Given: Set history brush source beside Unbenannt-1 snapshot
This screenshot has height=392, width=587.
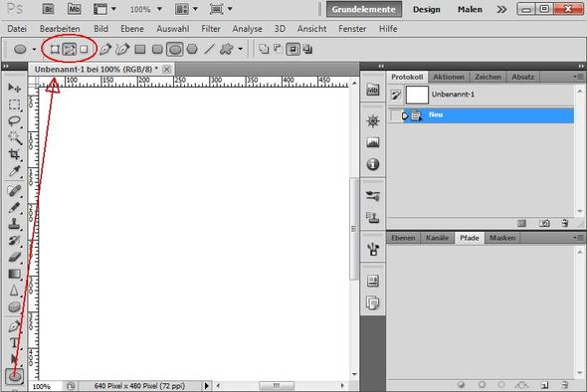Looking at the screenshot, I should coord(396,96).
